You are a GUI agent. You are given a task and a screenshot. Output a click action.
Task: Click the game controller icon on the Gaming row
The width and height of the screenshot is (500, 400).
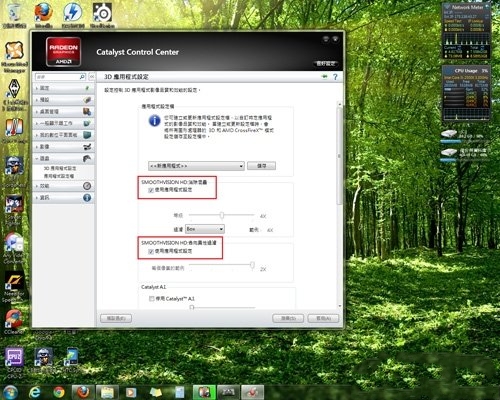point(87,158)
